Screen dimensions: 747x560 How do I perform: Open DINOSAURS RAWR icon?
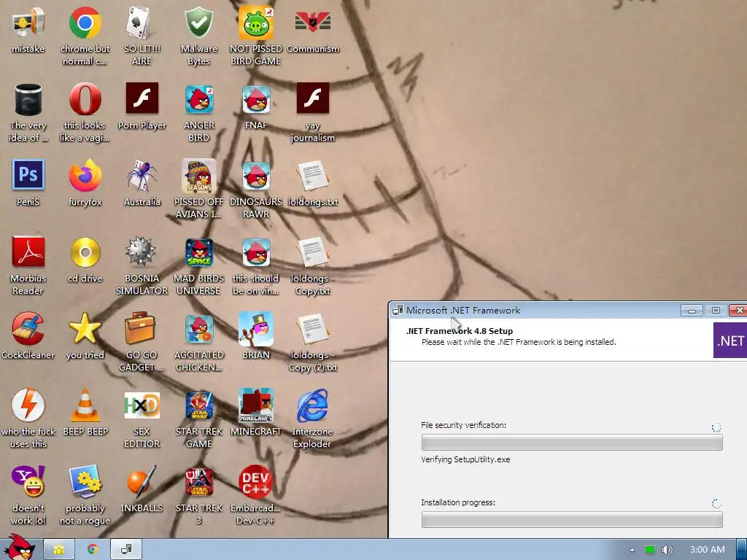(x=256, y=176)
